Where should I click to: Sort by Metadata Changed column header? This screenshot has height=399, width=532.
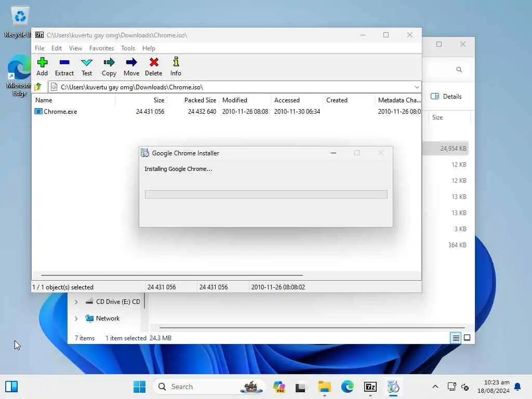point(398,100)
